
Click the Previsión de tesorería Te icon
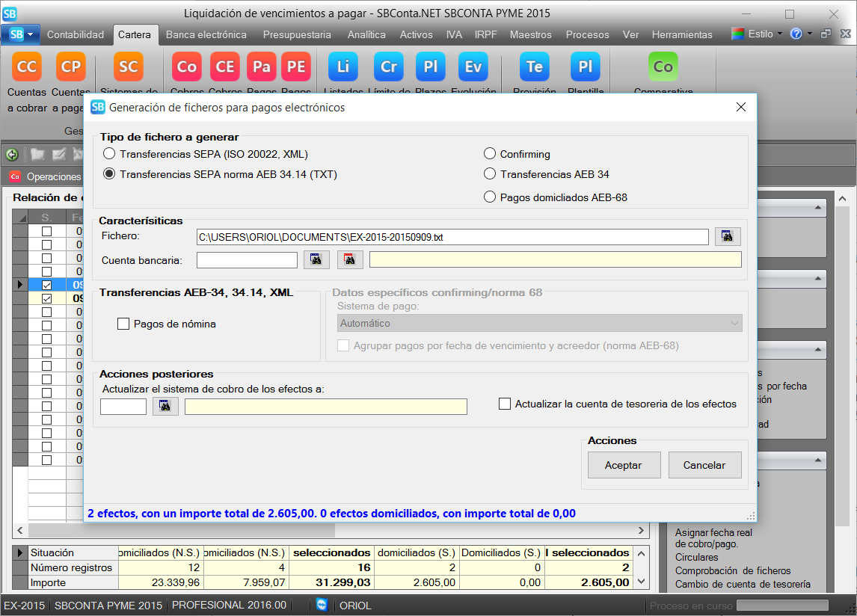(535, 67)
